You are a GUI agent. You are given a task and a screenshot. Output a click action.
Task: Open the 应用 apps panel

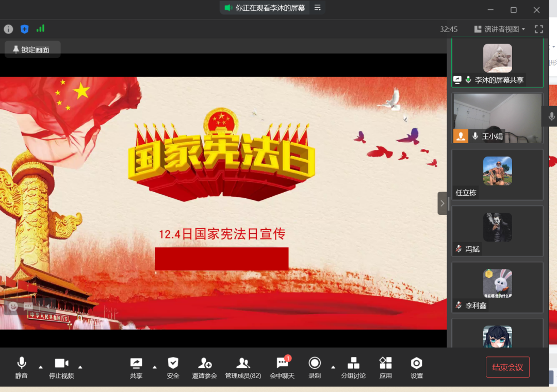coord(385,367)
